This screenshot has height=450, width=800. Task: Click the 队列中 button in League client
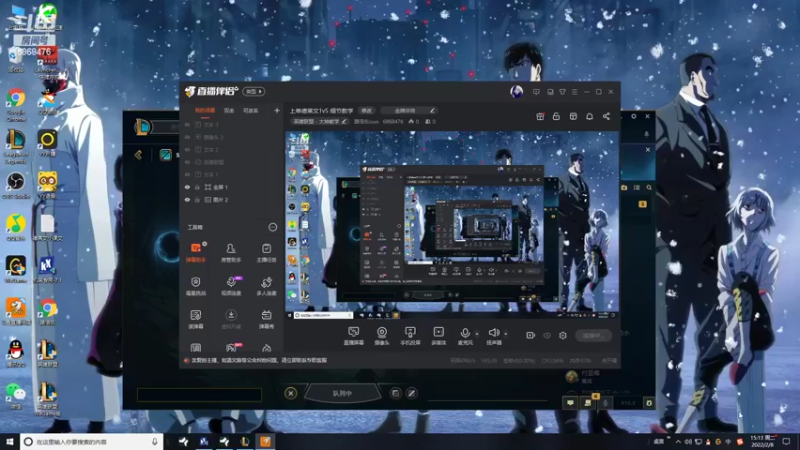point(342,393)
